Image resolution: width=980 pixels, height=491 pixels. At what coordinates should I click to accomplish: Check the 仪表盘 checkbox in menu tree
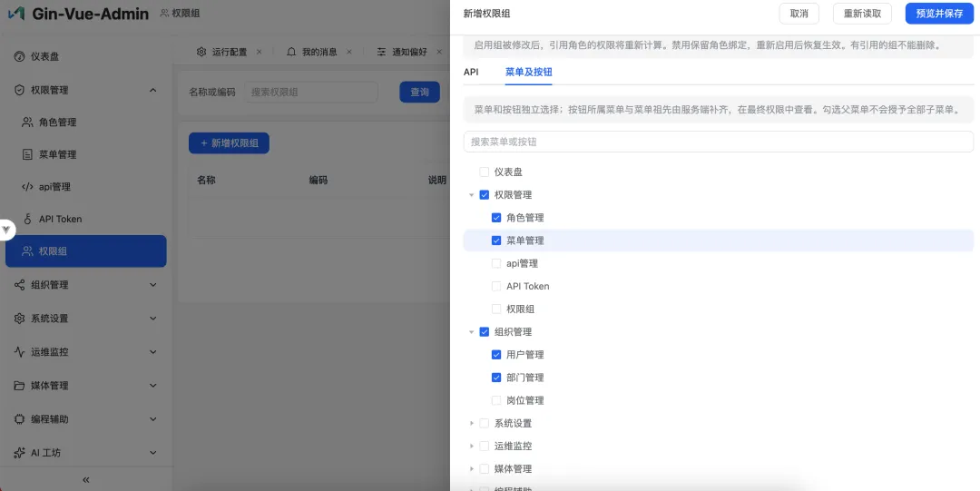click(485, 172)
